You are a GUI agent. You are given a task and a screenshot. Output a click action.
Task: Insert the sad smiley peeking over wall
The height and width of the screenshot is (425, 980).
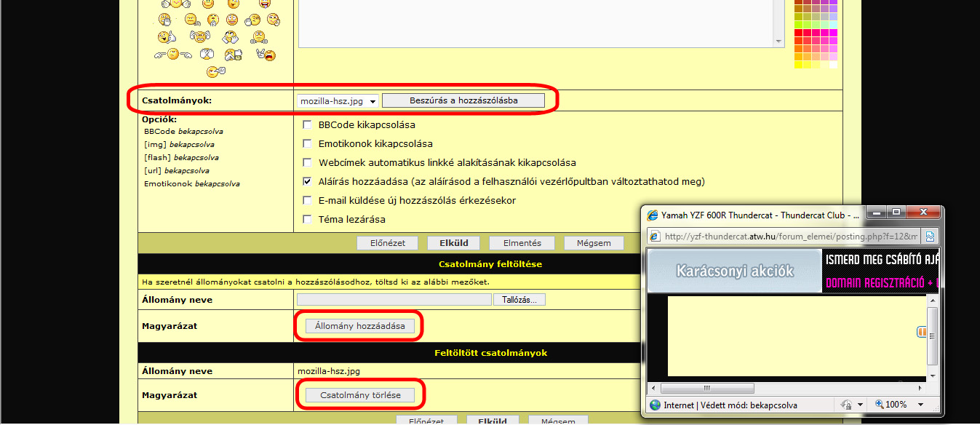259,37
